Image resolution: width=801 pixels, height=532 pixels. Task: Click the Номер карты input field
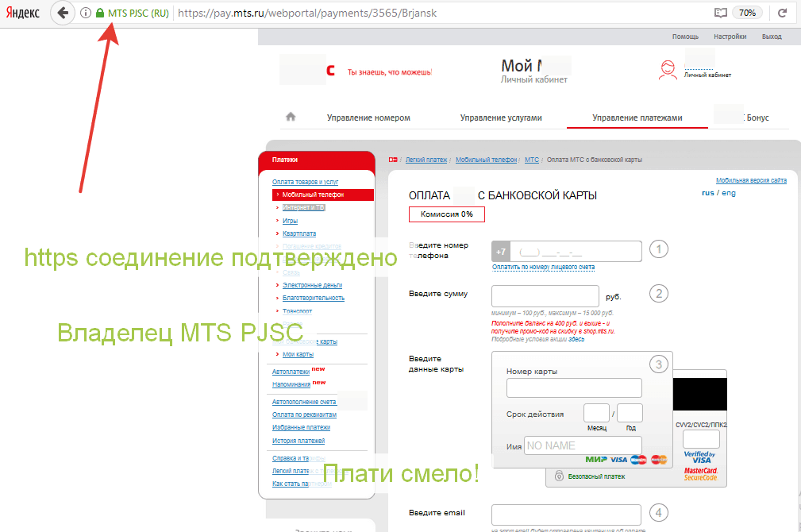click(574, 387)
